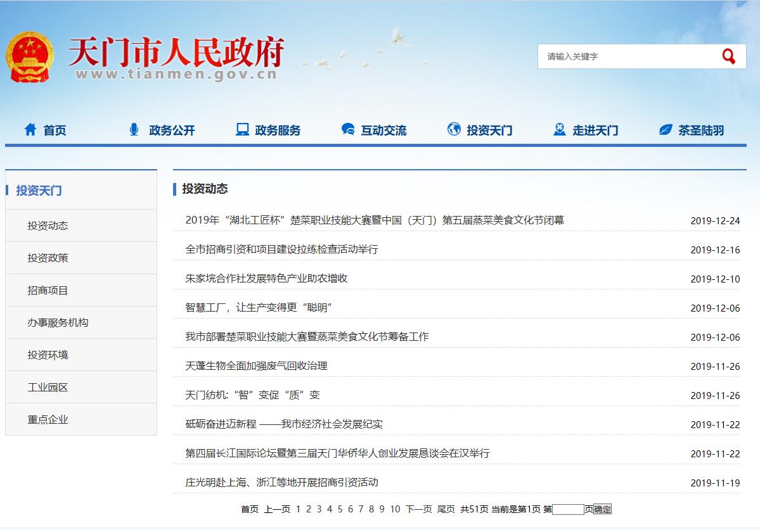This screenshot has height=532, width=760.
Task: Click the computer icon for 政务服务
Action: pos(242,130)
